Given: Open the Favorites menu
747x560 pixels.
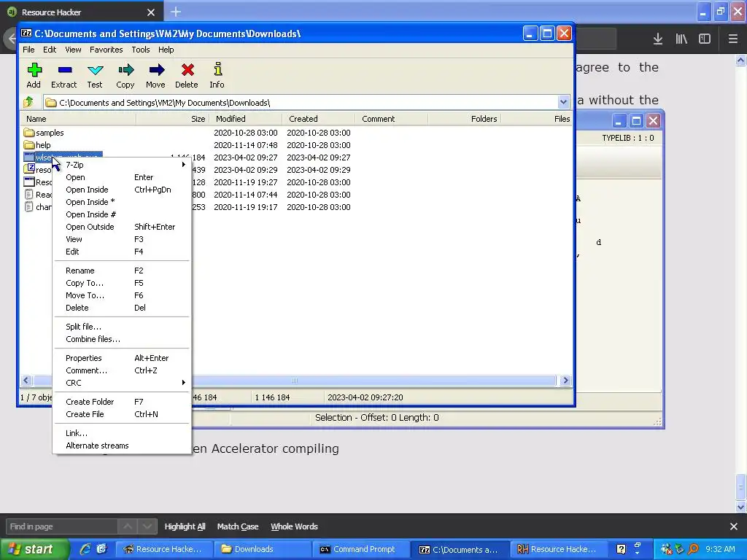Looking at the screenshot, I should [107, 50].
